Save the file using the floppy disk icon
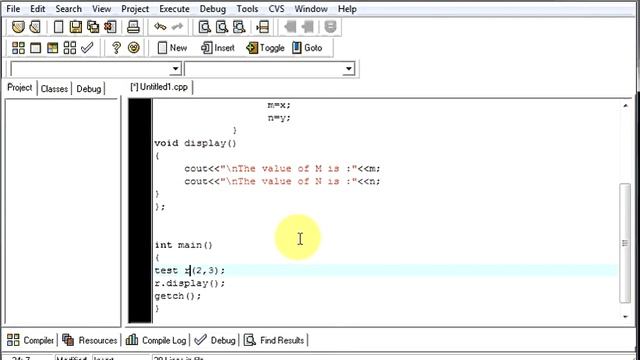The image size is (640, 360). tap(76, 27)
